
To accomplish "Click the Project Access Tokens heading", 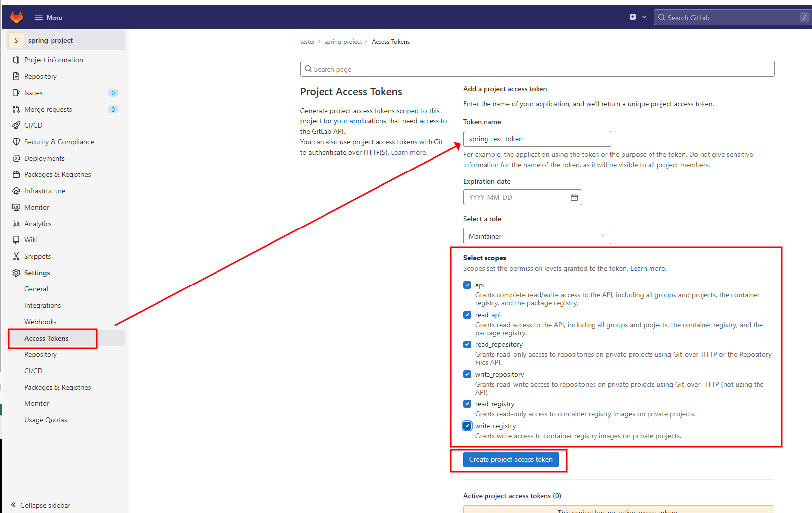I will 351,92.
